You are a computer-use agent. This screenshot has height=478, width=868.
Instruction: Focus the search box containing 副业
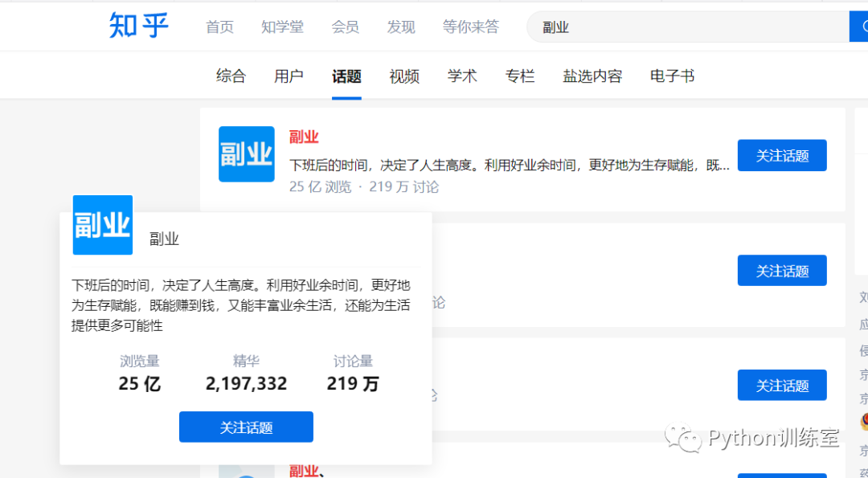point(687,27)
